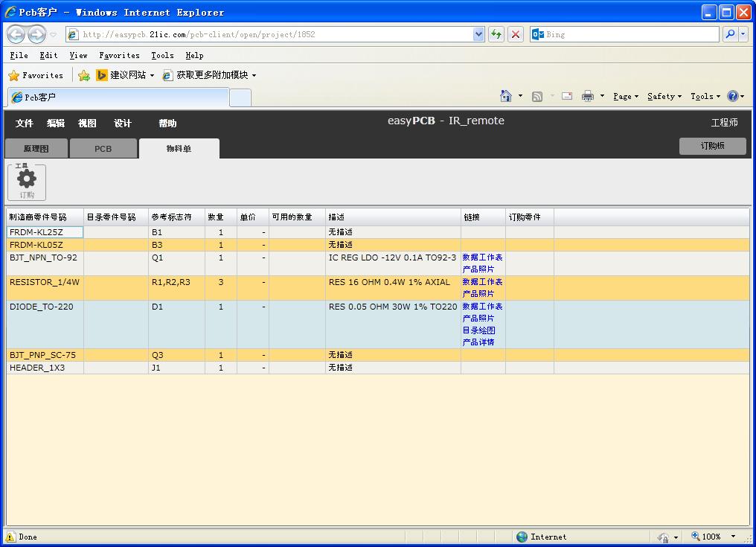
Task: Select the FRDM-KL25Z cell
Action: point(45,232)
